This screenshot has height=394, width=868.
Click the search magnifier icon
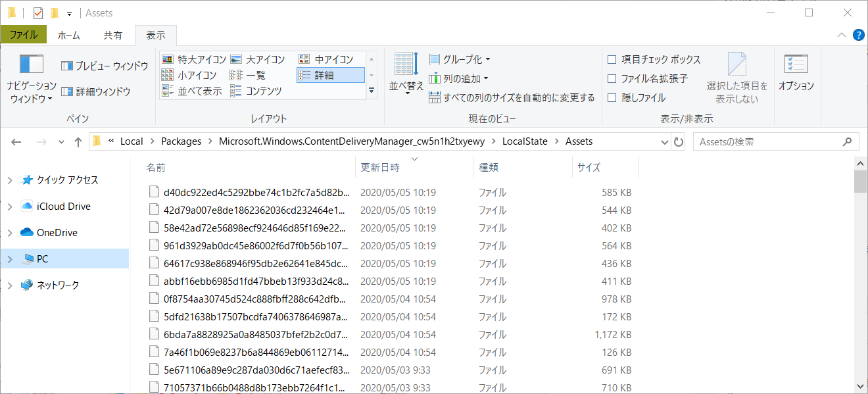pyautogui.click(x=849, y=141)
